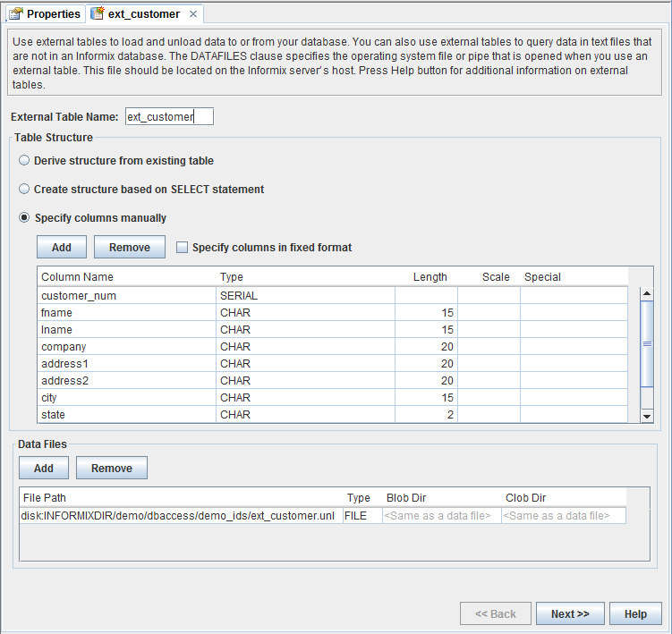Click Remove button for table columns
Image resolution: width=672 pixels, height=634 pixels.
129,248
